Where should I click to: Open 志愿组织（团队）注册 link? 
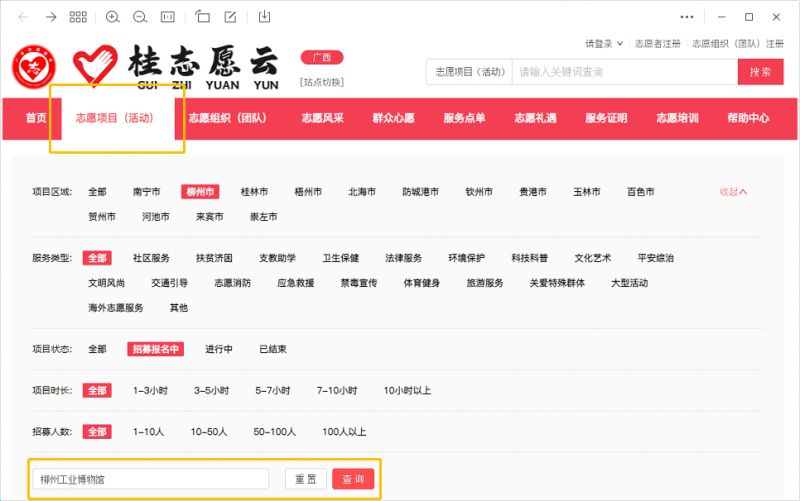pyautogui.click(x=738, y=44)
